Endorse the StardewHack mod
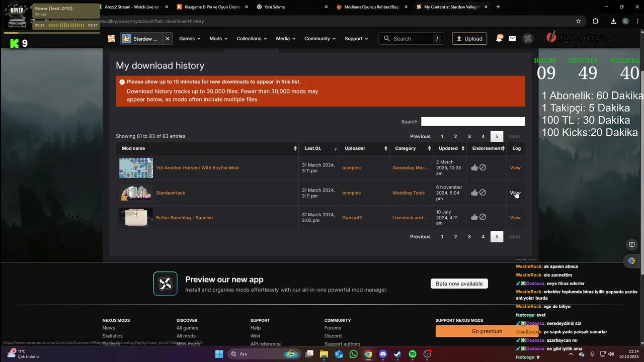Viewport: 644px width, 362px height. coord(474,193)
